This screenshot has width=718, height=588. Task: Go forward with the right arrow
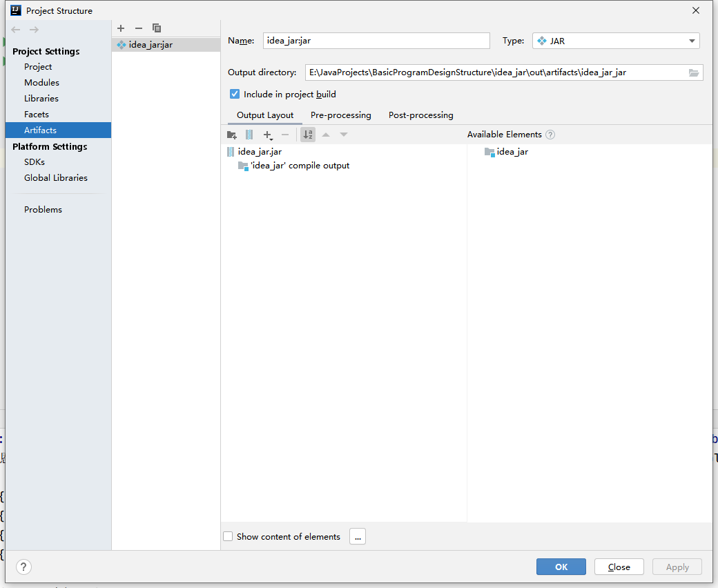34,30
